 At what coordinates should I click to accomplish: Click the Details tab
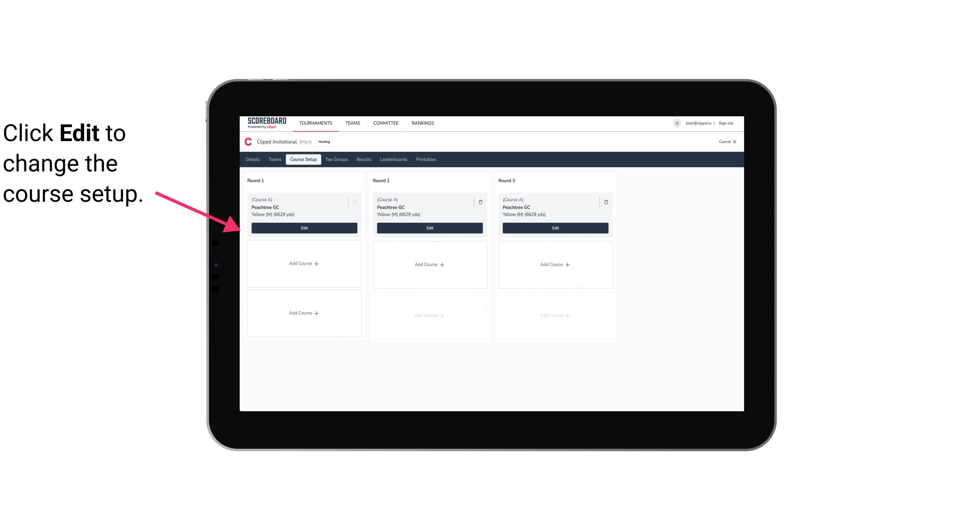click(x=253, y=159)
